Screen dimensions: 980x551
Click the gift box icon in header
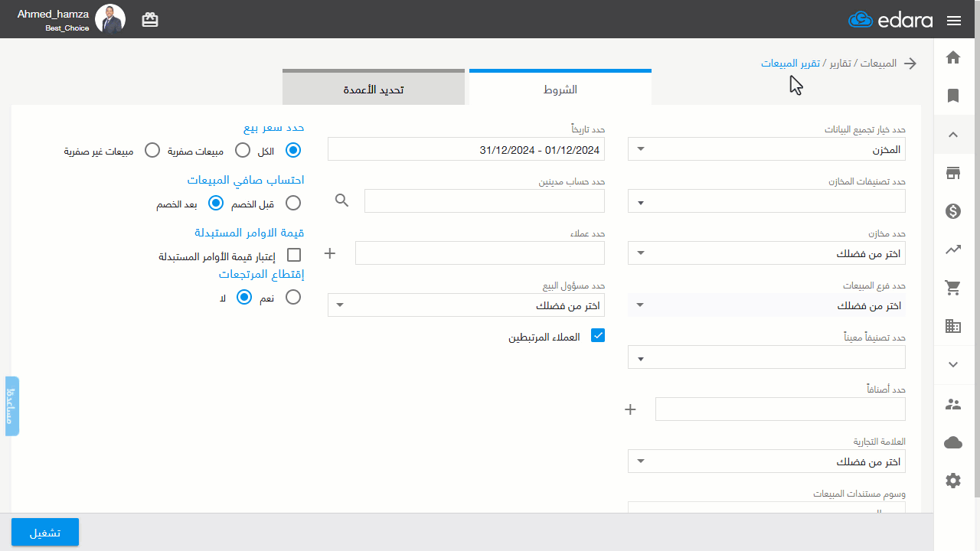(x=150, y=20)
